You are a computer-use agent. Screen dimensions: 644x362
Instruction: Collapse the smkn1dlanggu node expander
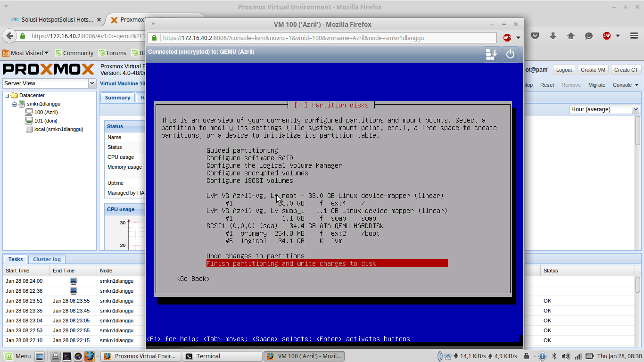click(x=15, y=104)
